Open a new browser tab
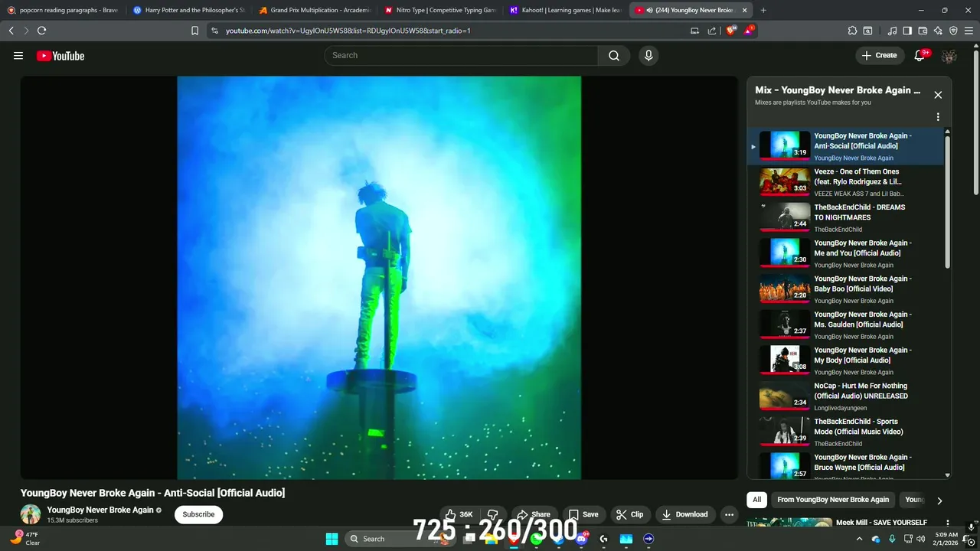The width and height of the screenshot is (980, 551). pos(763,10)
